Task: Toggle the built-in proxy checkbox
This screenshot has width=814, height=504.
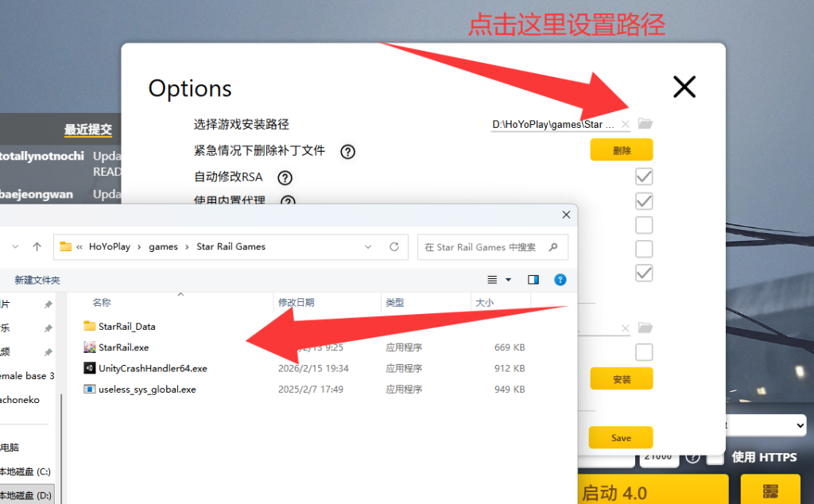Action: pyautogui.click(x=644, y=200)
